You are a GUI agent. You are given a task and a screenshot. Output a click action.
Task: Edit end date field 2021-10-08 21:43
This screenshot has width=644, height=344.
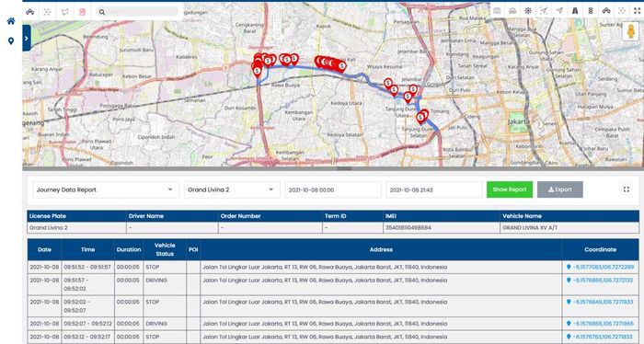click(x=433, y=189)
